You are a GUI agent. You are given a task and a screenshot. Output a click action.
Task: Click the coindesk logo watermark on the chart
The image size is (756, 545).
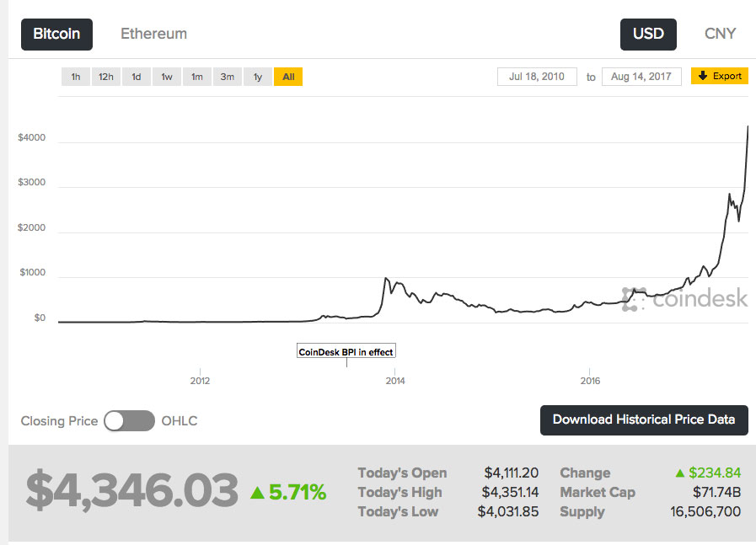[687, 298]
